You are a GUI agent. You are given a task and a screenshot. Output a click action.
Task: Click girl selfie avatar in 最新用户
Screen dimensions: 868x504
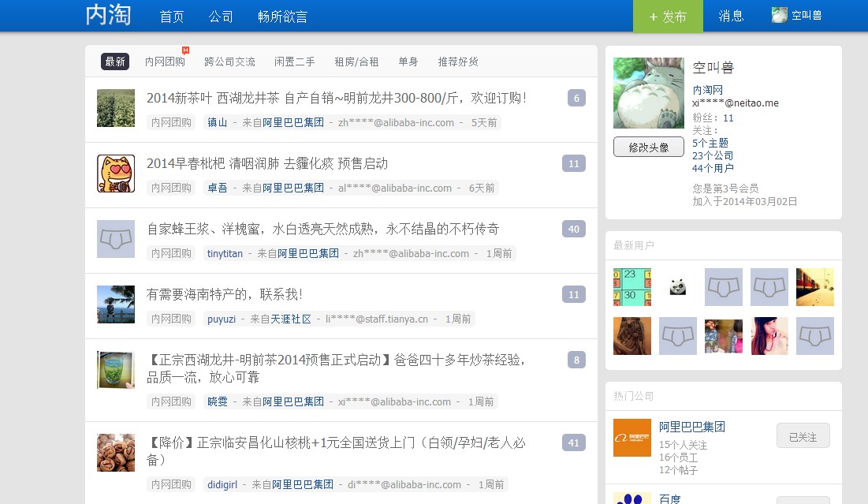769,336
